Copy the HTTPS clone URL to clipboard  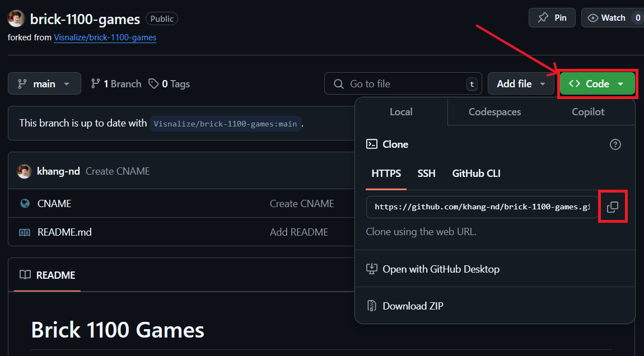(x=613, y=207)
